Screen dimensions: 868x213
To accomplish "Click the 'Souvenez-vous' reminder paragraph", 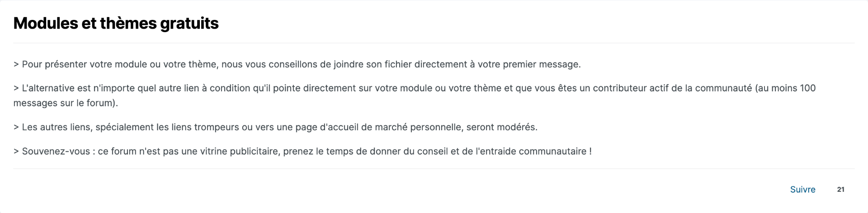I will pos(302,151).
